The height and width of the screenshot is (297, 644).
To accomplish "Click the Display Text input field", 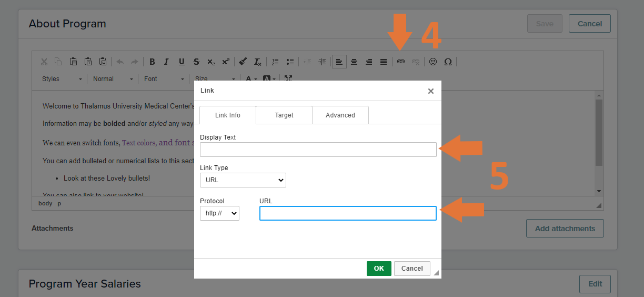I will tap(318, 150).
